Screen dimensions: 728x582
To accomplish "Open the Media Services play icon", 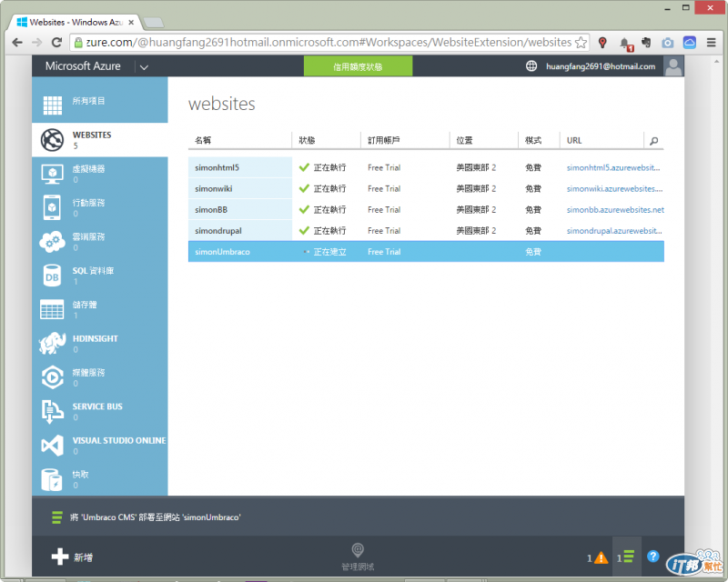I will click(x=52, y=377).
